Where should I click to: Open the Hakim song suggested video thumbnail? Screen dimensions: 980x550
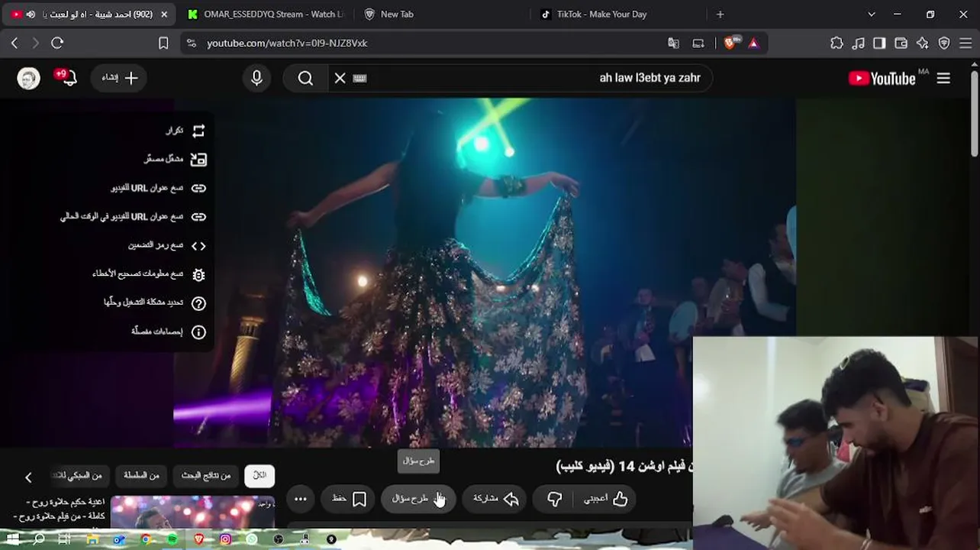pyautogui.click(x=192, y=512)
